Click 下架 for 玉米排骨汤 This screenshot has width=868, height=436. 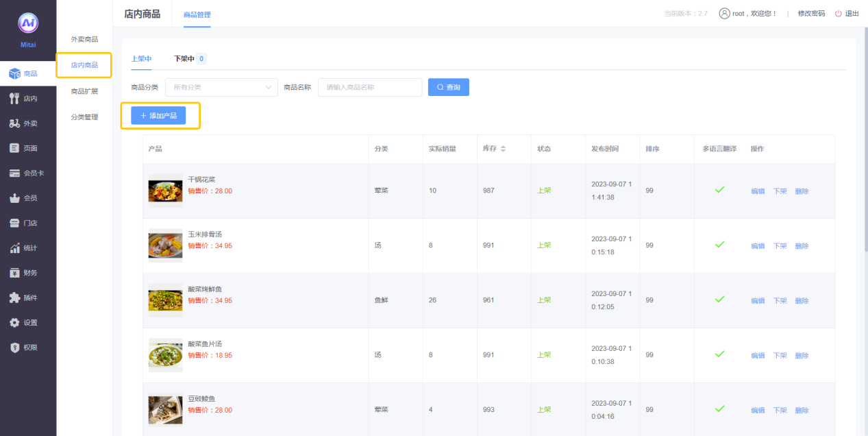(780, 246)
